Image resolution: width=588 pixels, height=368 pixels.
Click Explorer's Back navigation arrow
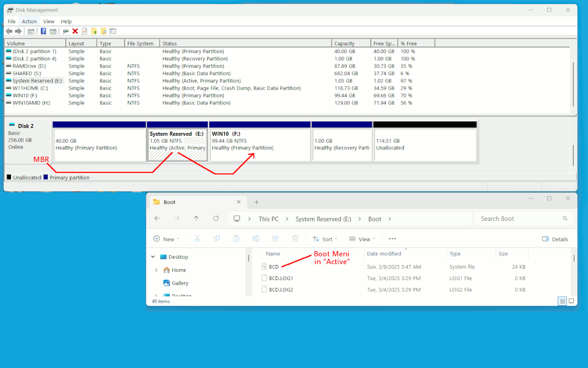pos(157,218)
